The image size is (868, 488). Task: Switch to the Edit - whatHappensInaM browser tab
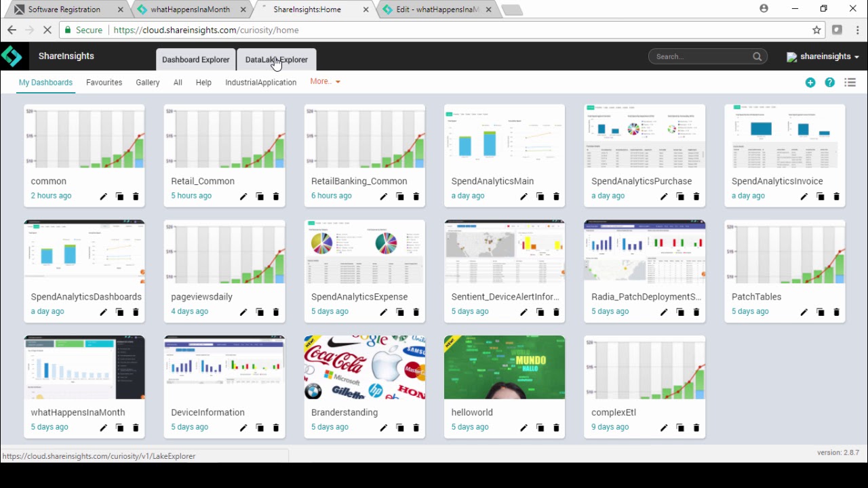click(x=437, y=9)
